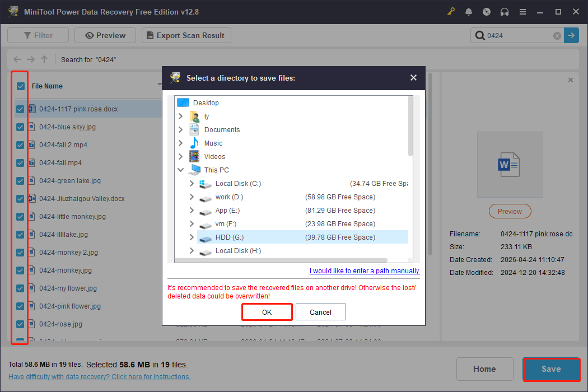Click Cancel in the directory dialog
The width and height of the screenshot is (588, 392).
pos(321,312)
